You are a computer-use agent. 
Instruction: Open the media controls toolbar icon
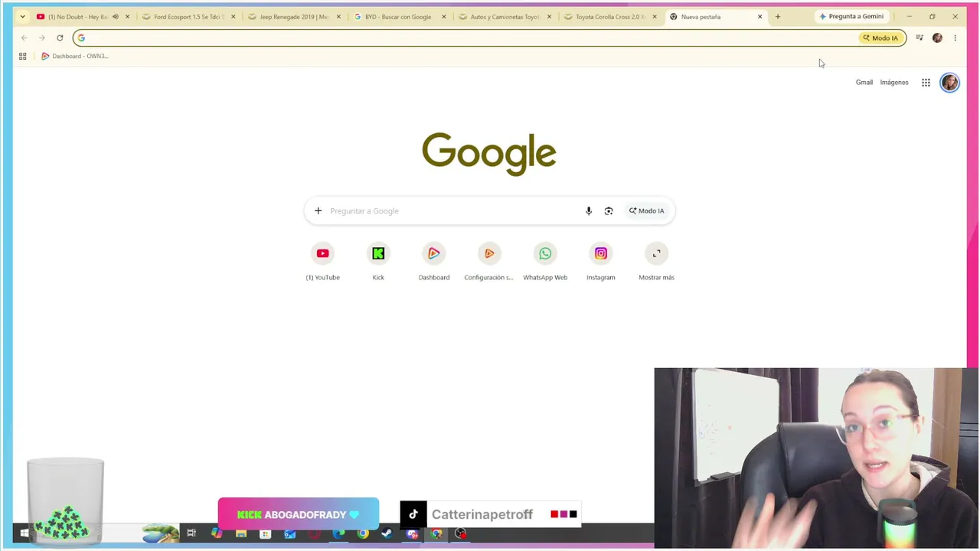[920, 37]
